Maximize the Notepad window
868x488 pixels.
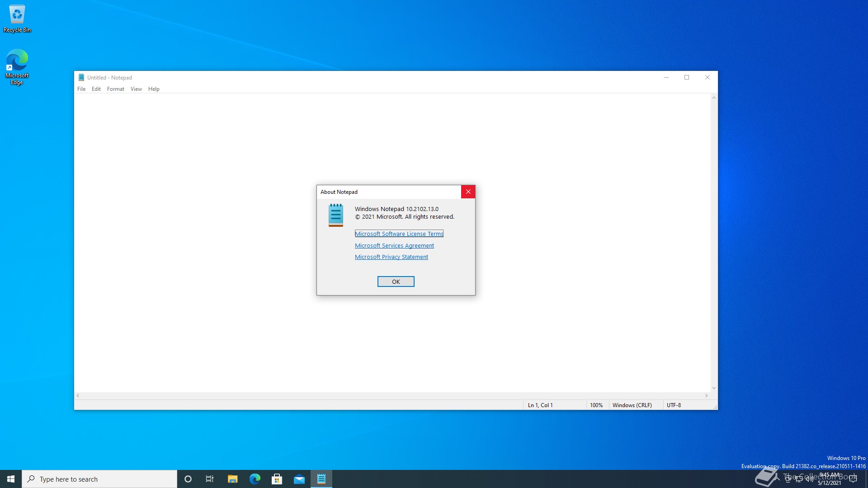687,77
